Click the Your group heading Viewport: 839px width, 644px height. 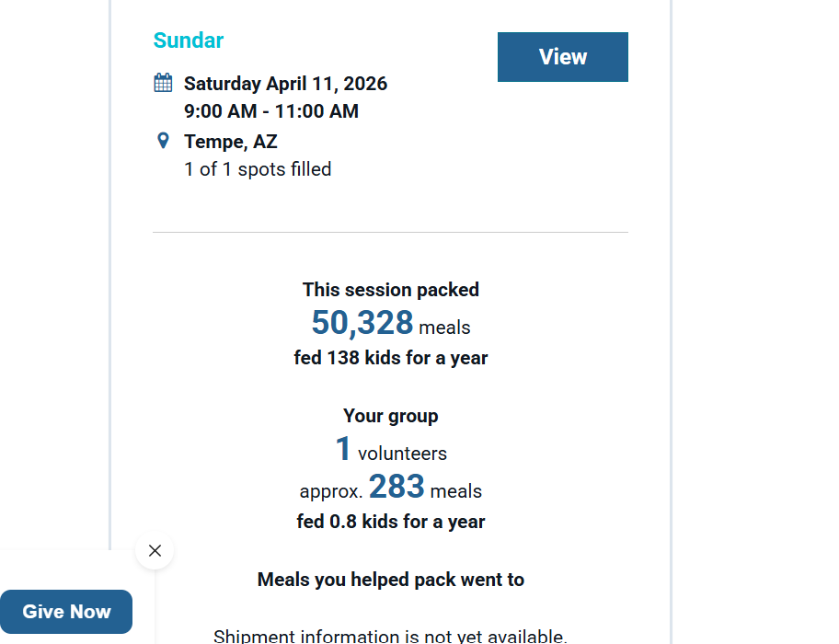tap(391, 416)
